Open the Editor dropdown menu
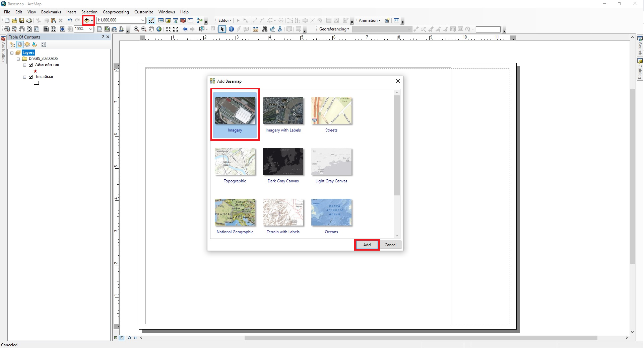 coord(225,20)
